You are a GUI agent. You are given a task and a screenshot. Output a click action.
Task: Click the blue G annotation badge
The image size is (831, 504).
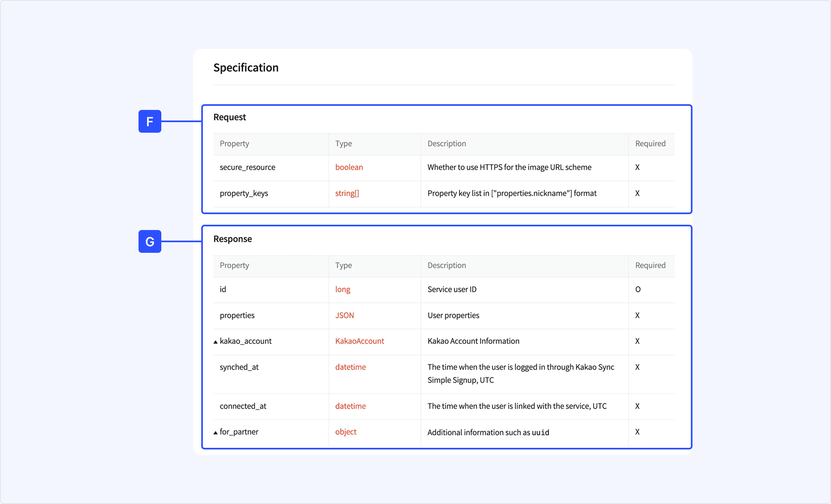pyautogui.click(x=149, y=241)
